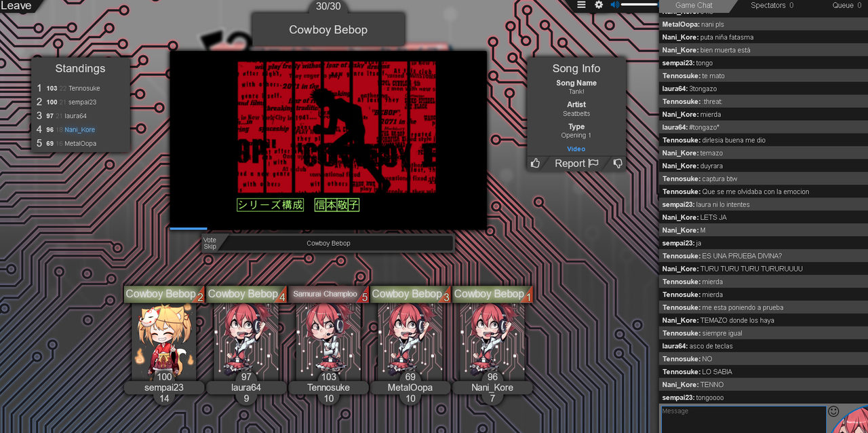Screen dimensions: 868x433
Task: Click laura64 in the Standings list
Action: coord(75,116)
